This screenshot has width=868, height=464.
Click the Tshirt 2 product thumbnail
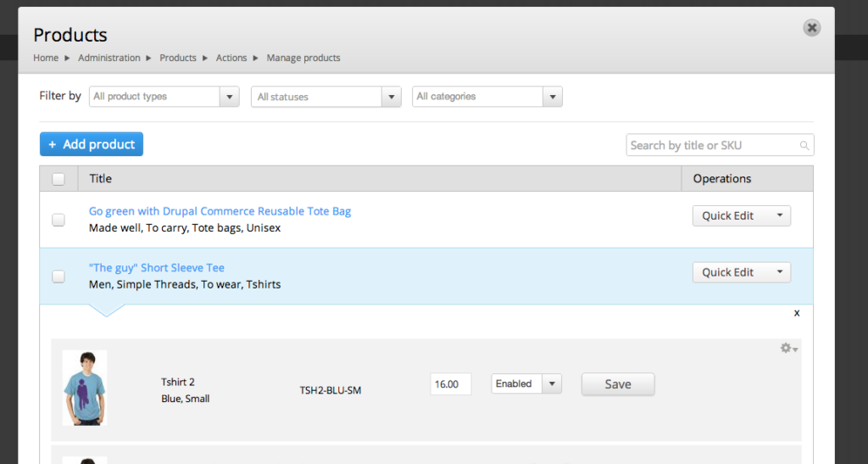(85, 388)
